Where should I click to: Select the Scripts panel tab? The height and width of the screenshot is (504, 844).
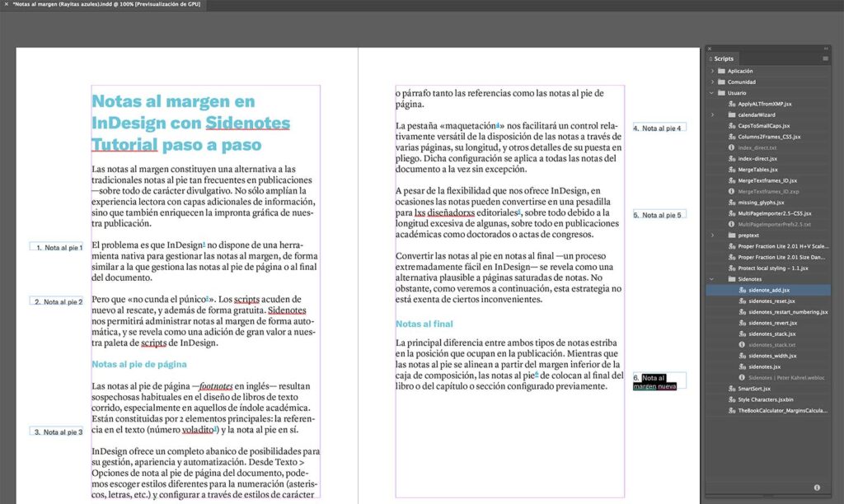(x=723, y=58)
